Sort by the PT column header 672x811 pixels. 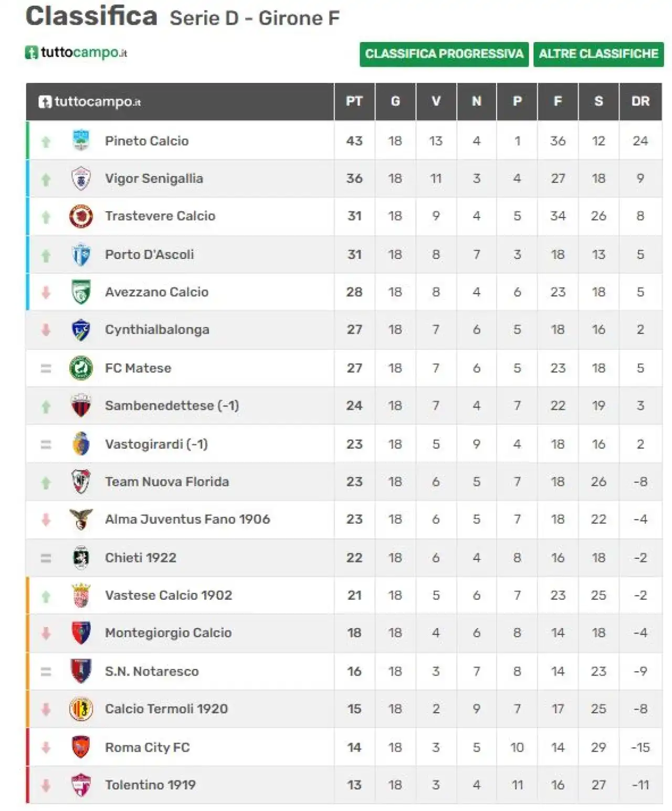(x=354, y=101)
